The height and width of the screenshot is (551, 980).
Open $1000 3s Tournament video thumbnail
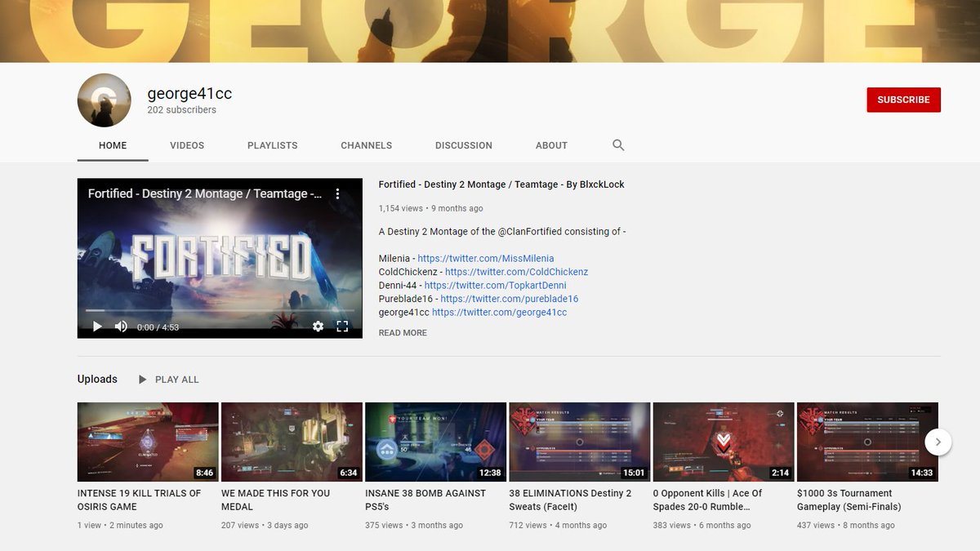(x=867, y=442)
